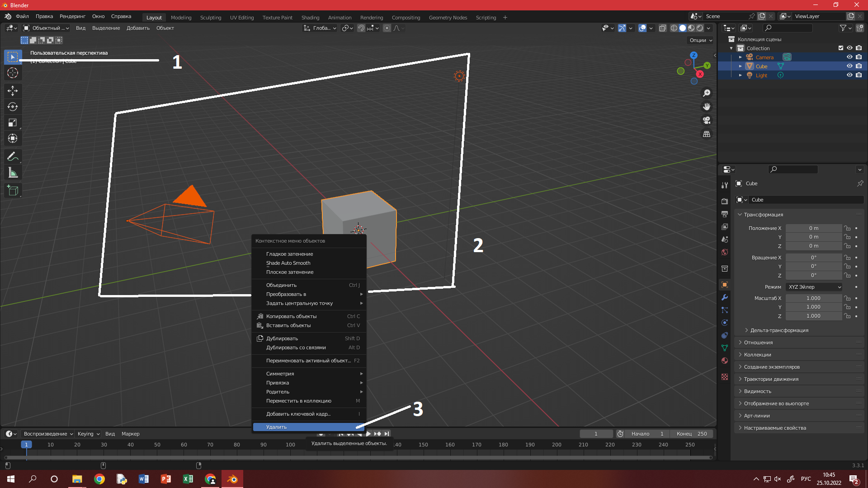Open the Modifiers wrench tab
The width and height of the screenshot is (868, 488).
pos(725,297)
